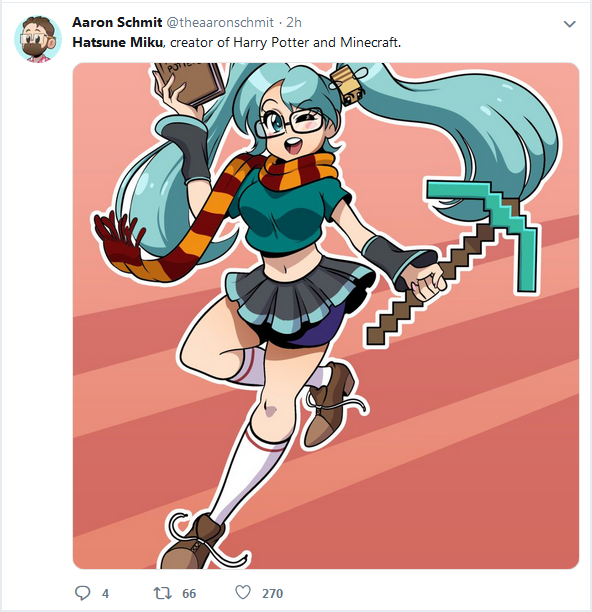Click the bee hair accessory in the artwork

[349, 86]
